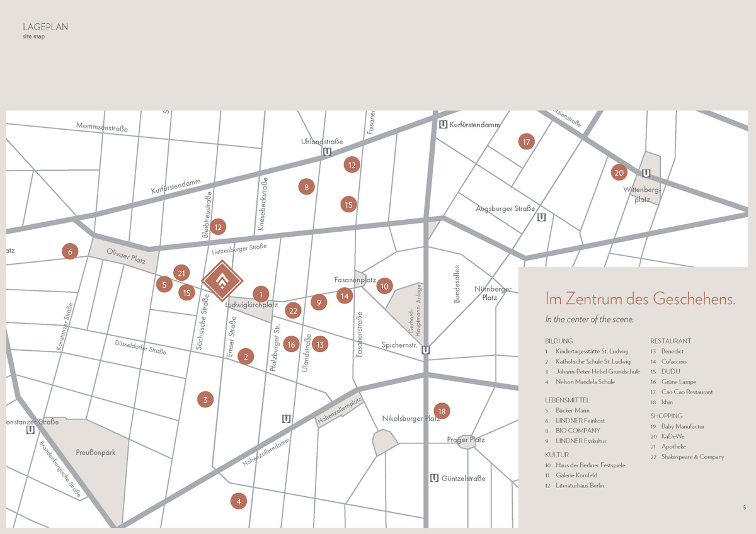Select the U-Bahn icon at Spichernstr.

426,351
